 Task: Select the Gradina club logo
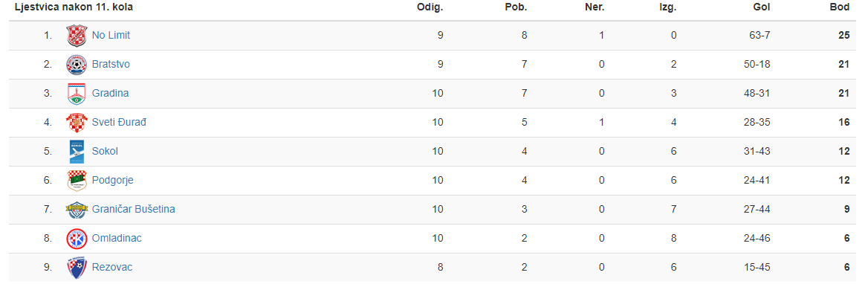click(x=77, y=94)
